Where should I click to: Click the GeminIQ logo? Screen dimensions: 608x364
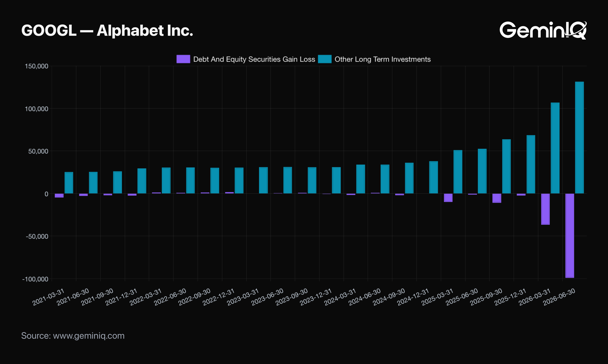(543, 30)
